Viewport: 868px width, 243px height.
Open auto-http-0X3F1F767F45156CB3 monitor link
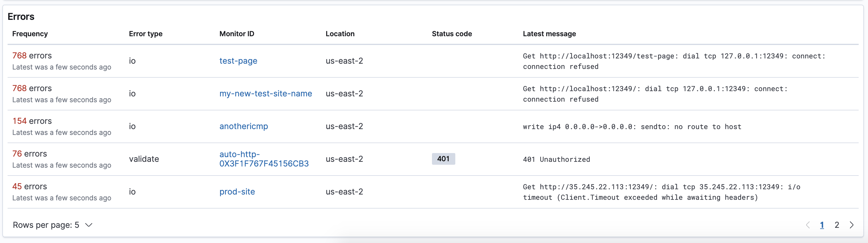264,159
